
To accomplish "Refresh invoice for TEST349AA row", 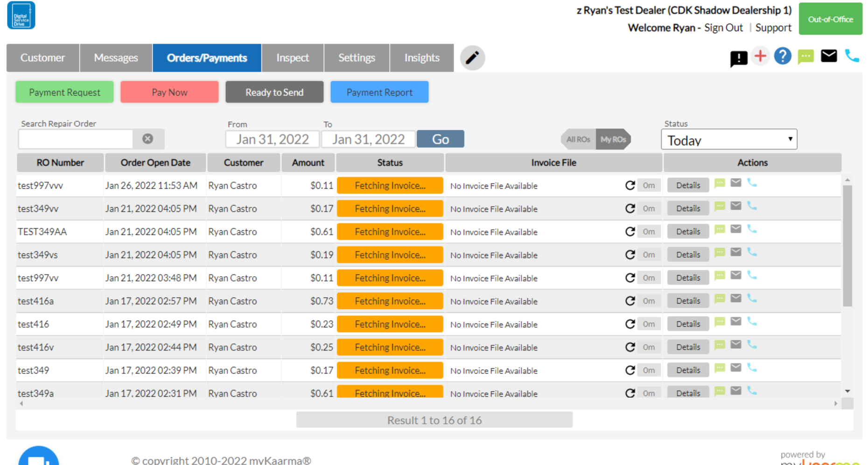I will coord(630,232).
